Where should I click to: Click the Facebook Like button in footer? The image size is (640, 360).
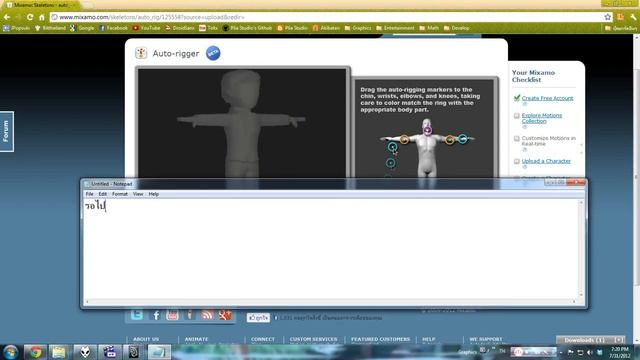pyautogui.click(x=258, y=318)
